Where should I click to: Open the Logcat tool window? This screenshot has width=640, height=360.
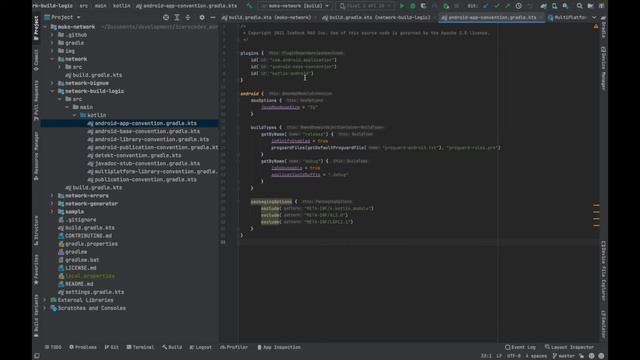(x=201, y=347)
